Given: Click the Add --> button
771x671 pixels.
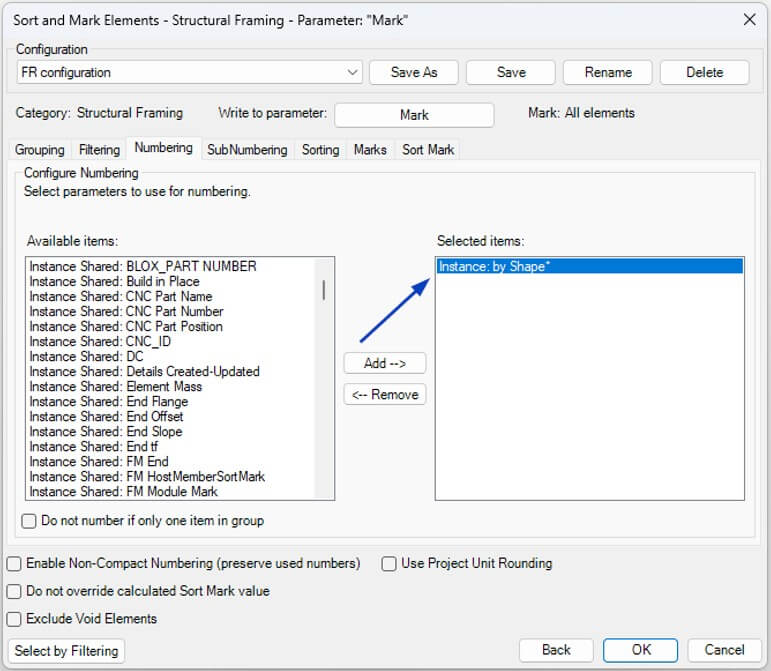Looking at the screenshot, I should 385,363.
